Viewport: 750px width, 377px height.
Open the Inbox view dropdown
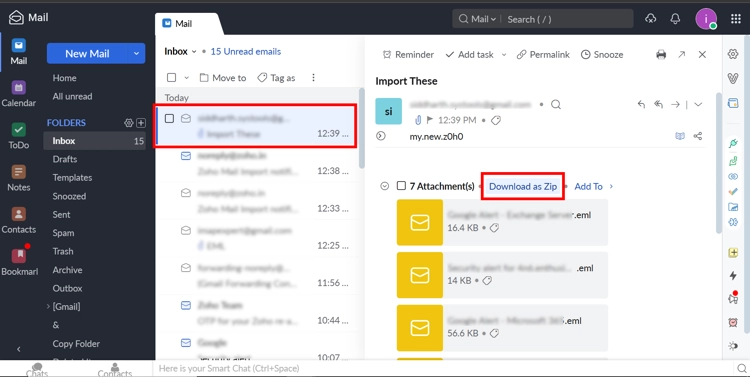(x=194, y=52)
